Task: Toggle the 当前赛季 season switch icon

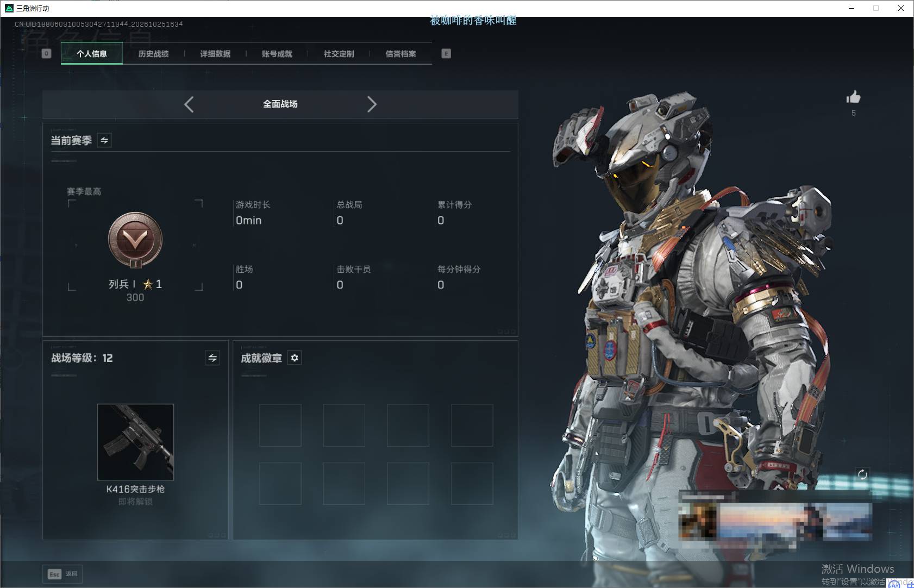Action: click(104, 140)
